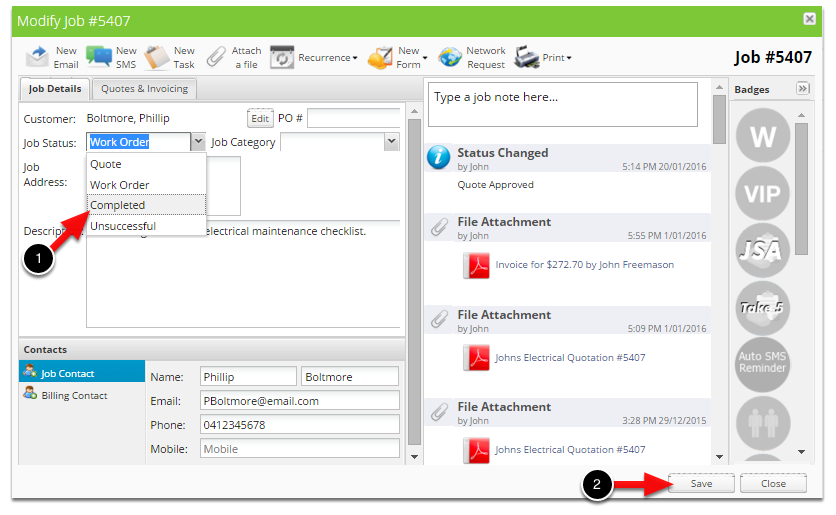
Task: Expand the Recurrence dropdown arrow
Action: tap(355, 58)
